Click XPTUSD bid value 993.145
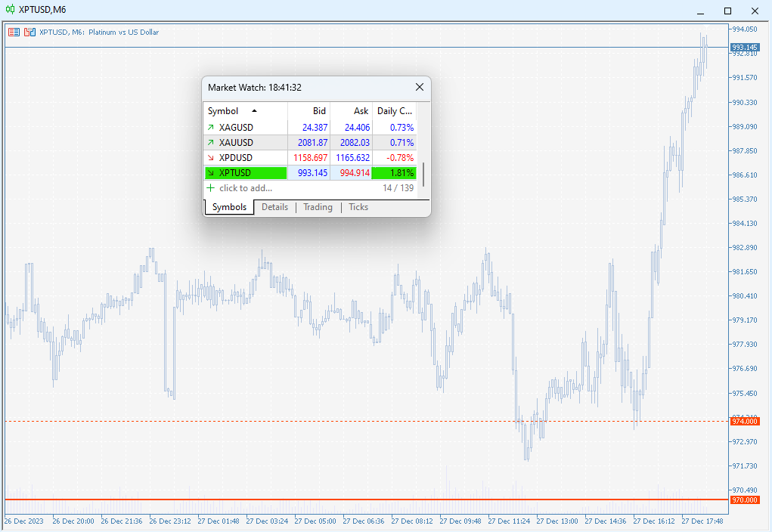This screenshot has width=772, height=532. (x=312, y=173)
